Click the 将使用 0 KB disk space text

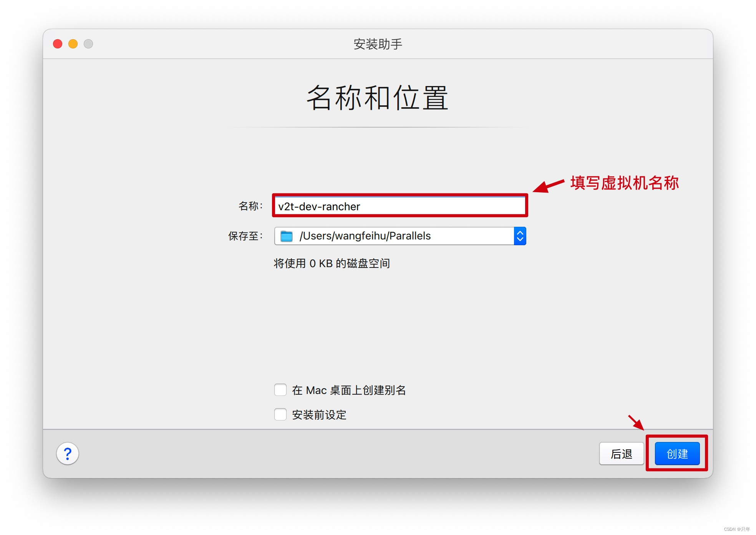click(332, 263)
